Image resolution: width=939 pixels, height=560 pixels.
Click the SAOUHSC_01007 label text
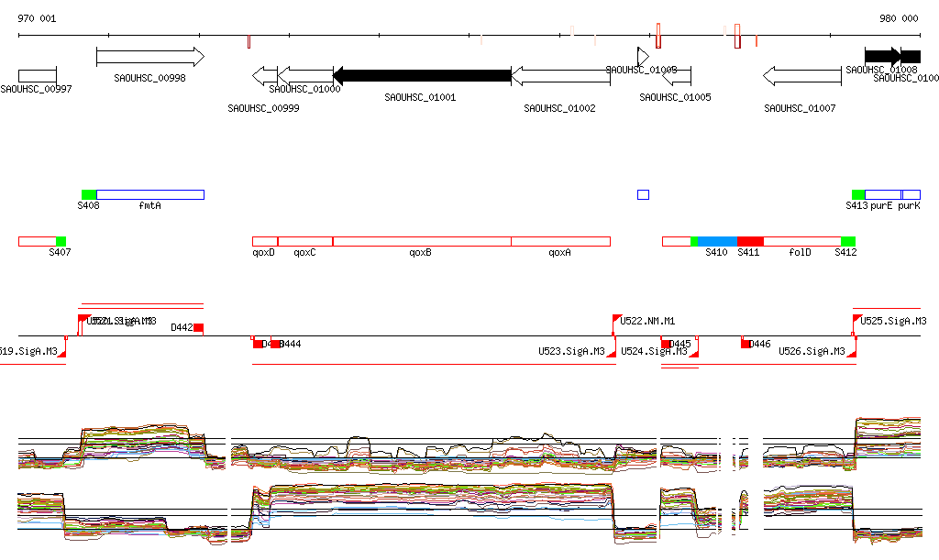point(800,108)
